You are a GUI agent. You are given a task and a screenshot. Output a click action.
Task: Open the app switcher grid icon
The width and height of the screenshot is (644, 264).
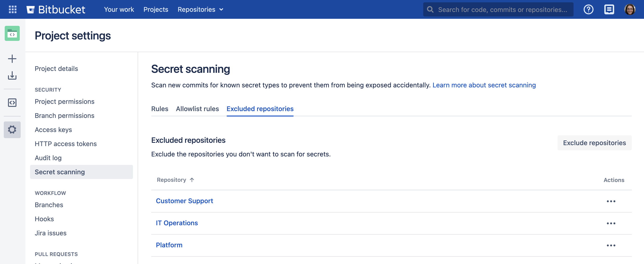tap(12, 9)
